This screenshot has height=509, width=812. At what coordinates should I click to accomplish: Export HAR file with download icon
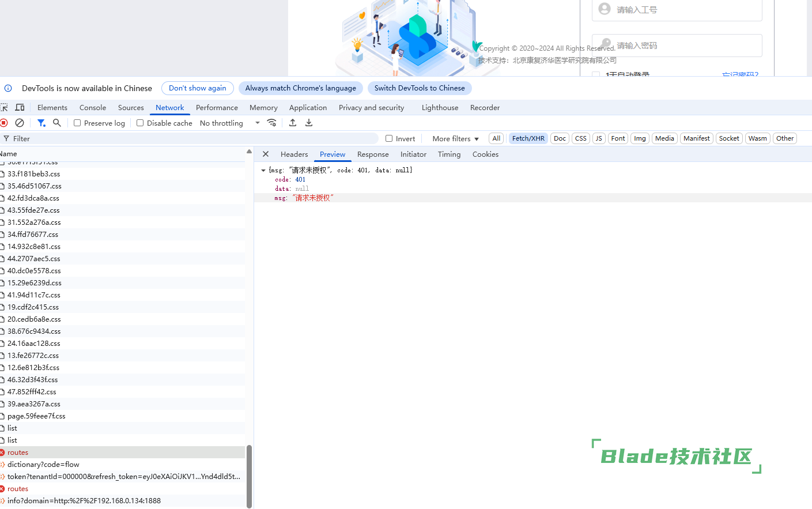309,123
